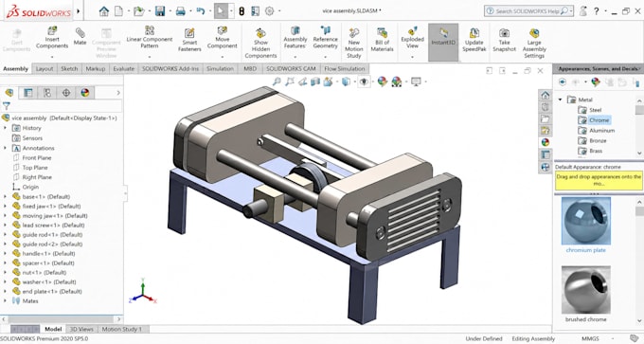Select the Move Component tool
This screenshot has height=344, width=644.
[223, 38]
